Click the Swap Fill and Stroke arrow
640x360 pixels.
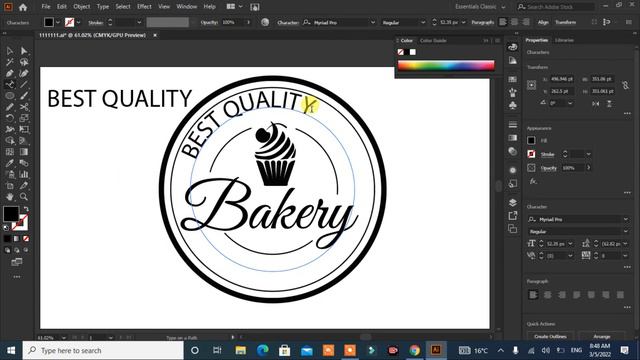26,209
